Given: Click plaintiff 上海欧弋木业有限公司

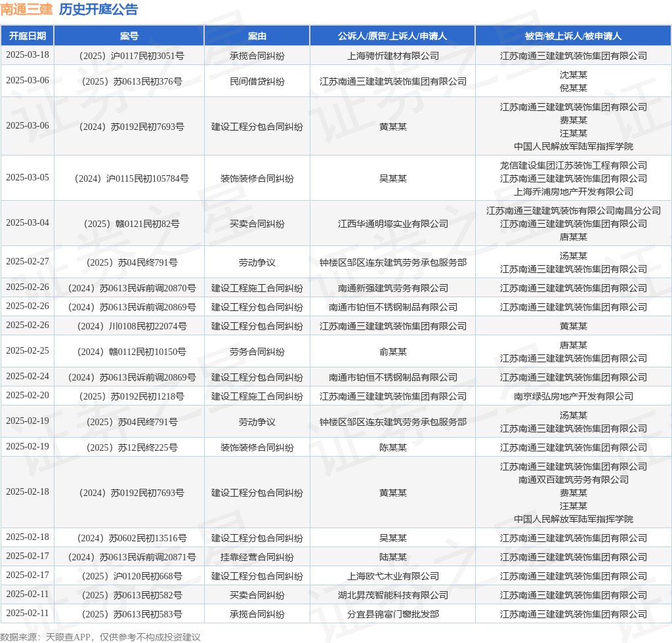Looking at the screenshot, I should [x=393, y=577].
